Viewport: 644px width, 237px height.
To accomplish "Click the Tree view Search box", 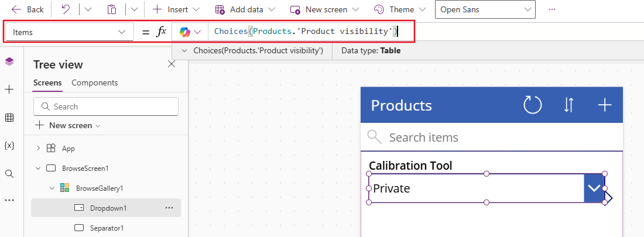I will coord(106,107).
